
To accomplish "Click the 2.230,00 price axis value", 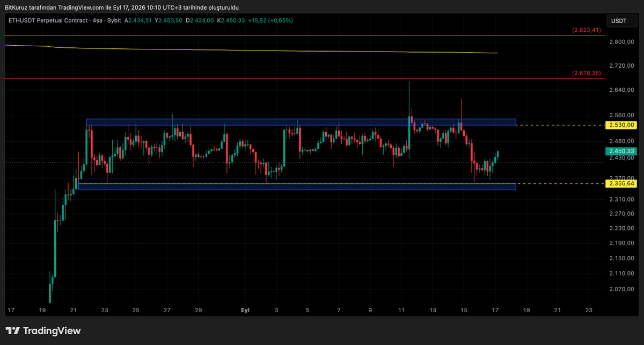I will (x=621, y=228).
